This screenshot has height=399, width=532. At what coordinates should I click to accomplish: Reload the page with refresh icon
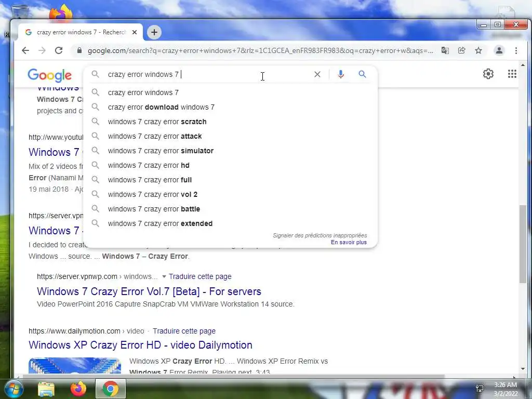coord(59,50)
